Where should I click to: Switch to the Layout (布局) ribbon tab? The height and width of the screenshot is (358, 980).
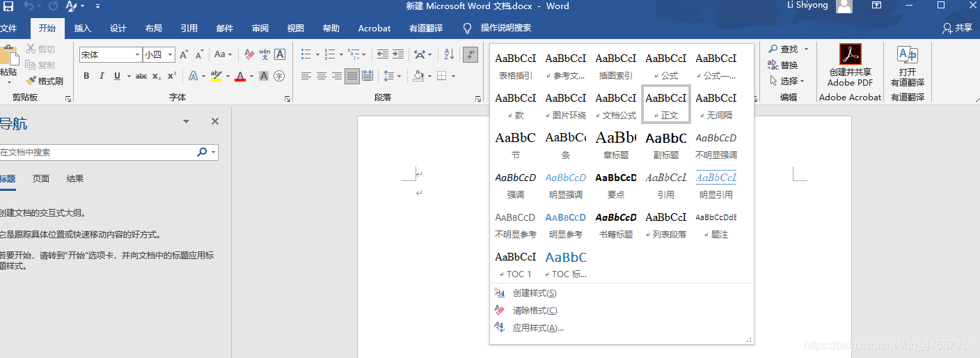(154, 29)
